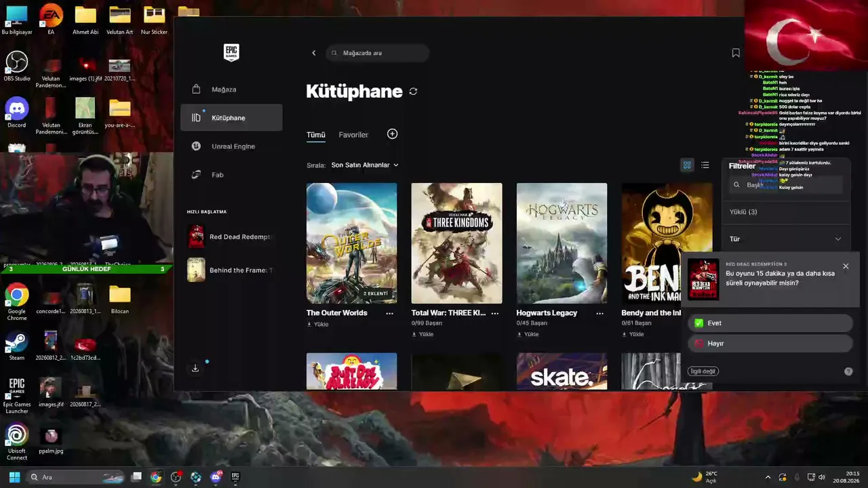The height and width of the screenshot is (488, 868).
Task: Answer Evet to the survey
Action: click(770, 323)
